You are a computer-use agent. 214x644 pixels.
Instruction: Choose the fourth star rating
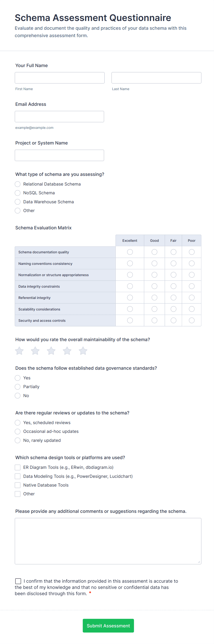(x=67, y=351)
